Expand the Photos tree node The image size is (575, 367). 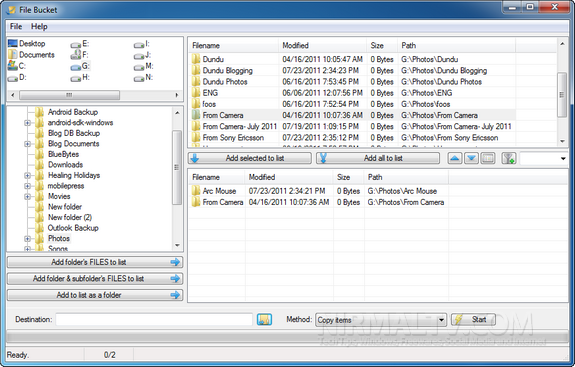point(28,239)
